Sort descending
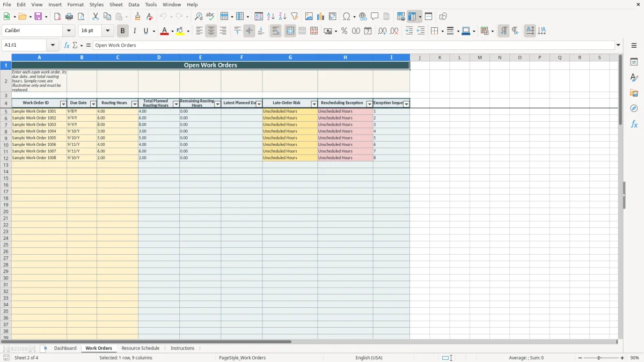 coord(283,17)
